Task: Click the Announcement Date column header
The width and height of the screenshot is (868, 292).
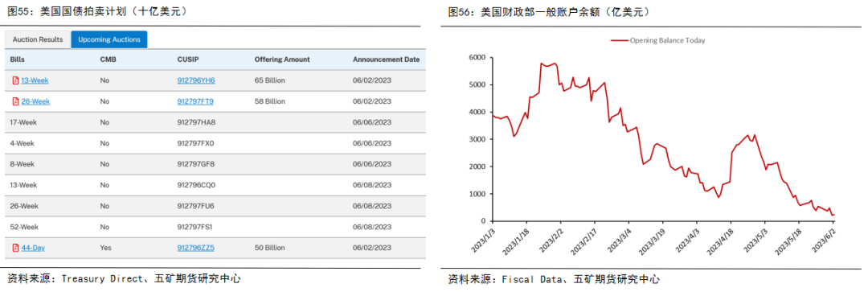Action: [x=386, y=60]
